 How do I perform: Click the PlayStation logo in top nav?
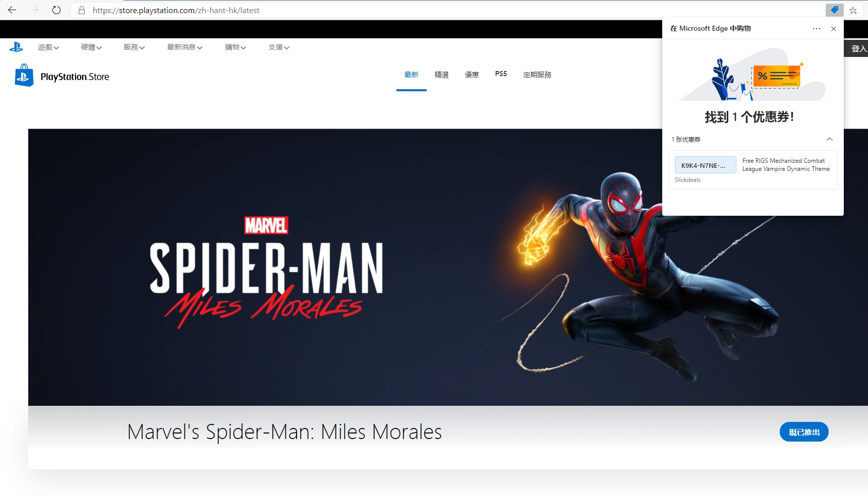click(x=16, y=47)
